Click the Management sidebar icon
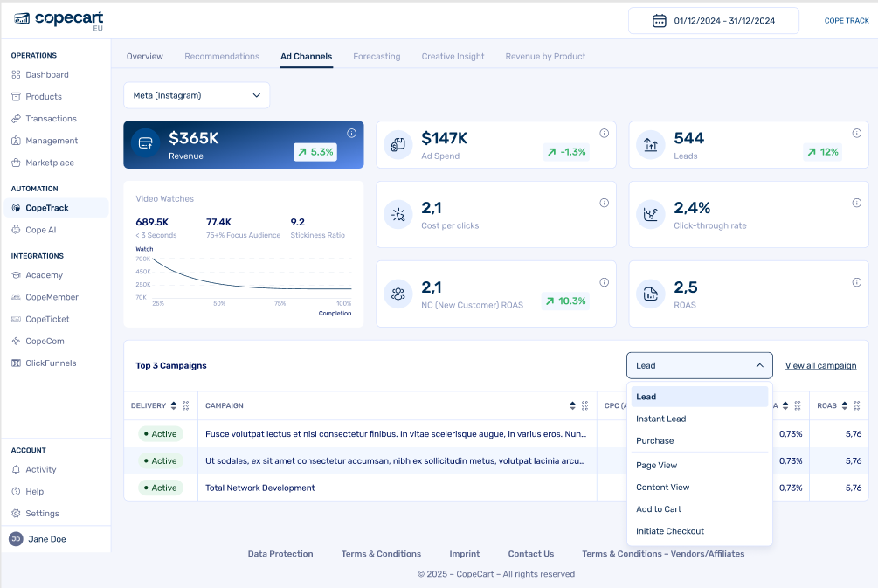The width and height of the screenshot is (878, 588). (x=16, y=141)
